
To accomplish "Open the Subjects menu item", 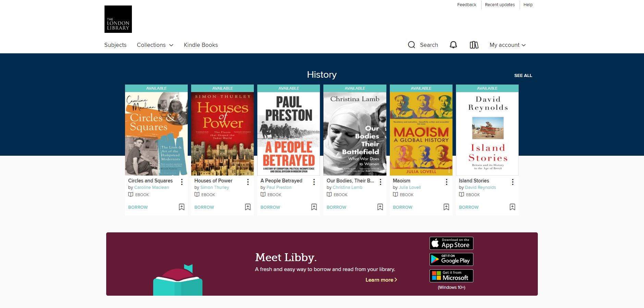I will [x=115, y=45].
